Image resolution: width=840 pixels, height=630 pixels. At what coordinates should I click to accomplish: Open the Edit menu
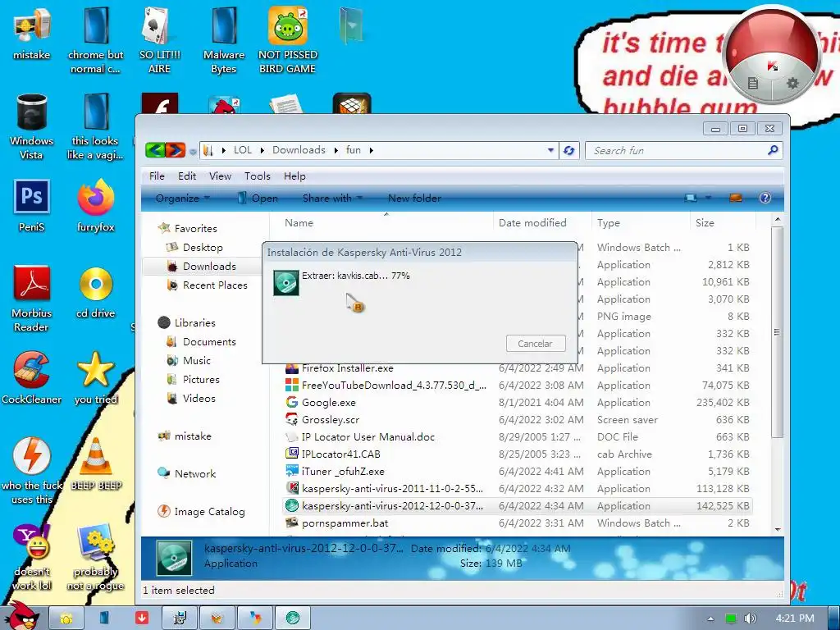[x=187, y=176]
